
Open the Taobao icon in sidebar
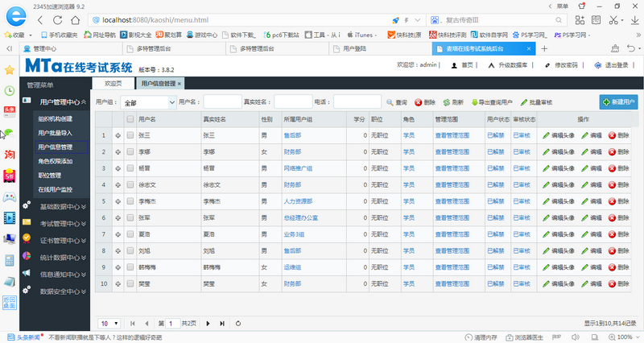point(10,155)
